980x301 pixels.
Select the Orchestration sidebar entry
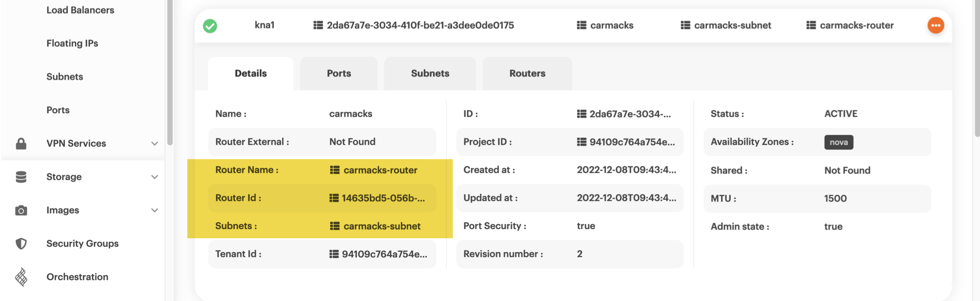point(77,277)
